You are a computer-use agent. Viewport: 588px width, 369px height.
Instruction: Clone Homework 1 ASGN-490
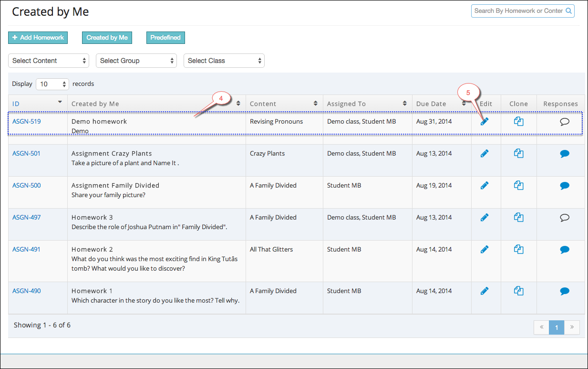(519, 291)
